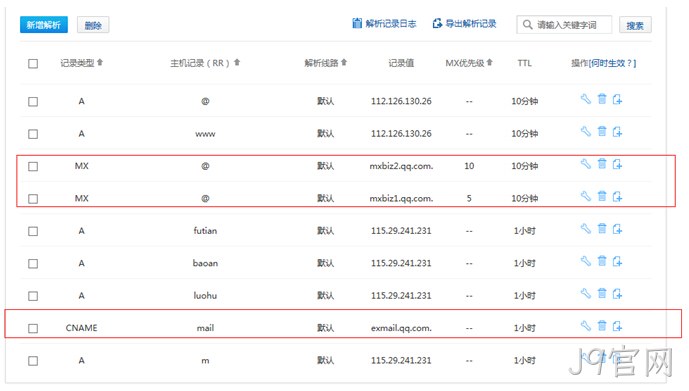Click document-plus icon in baoan row

(617, 261)
